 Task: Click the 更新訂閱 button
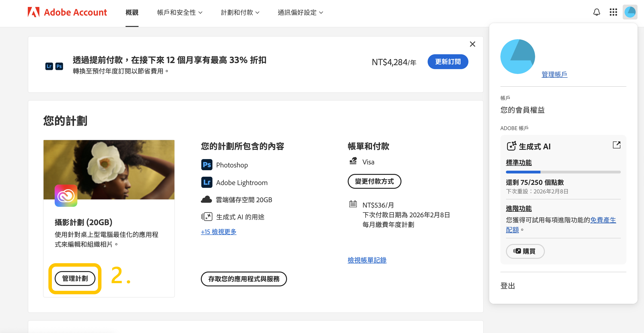448,61
